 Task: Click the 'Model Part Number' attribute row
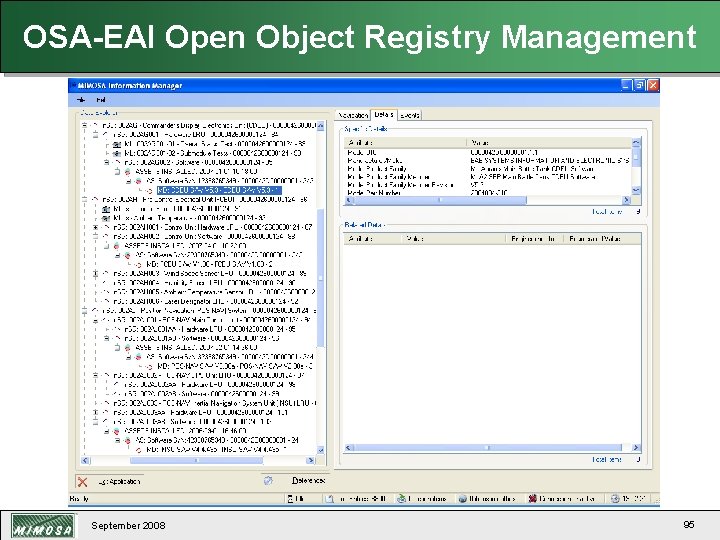374,193
